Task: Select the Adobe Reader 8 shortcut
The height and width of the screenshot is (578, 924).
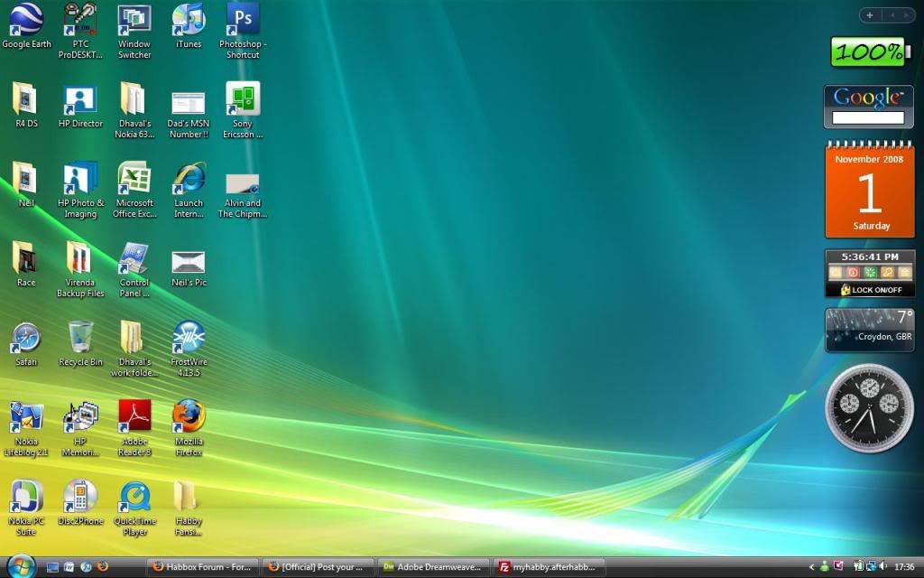Action: coord(134,417)
